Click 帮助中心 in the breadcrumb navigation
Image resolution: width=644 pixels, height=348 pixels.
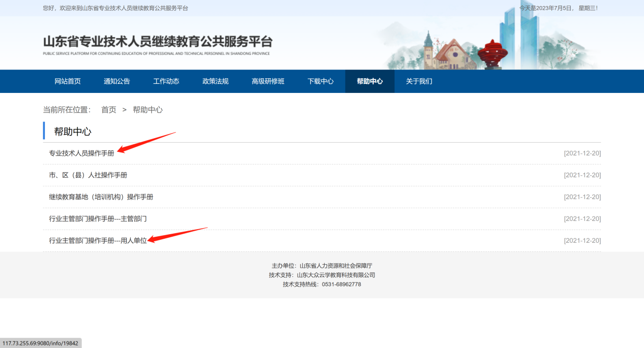pos(148,109)
